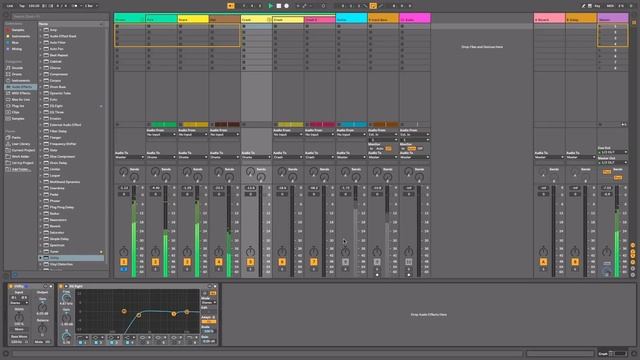Expand the Utility folder in browser
The width and height of the screenshot is (640, 360).
41,258
